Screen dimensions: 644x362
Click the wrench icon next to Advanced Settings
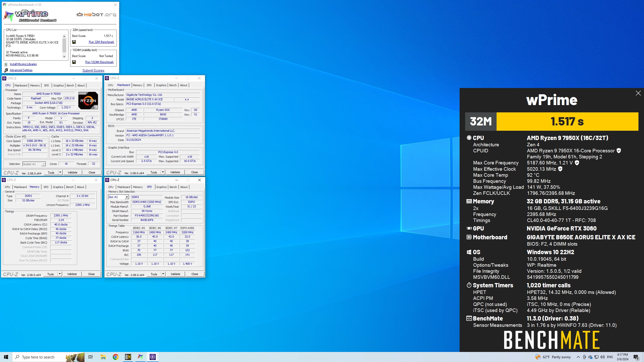pos(6,70)
